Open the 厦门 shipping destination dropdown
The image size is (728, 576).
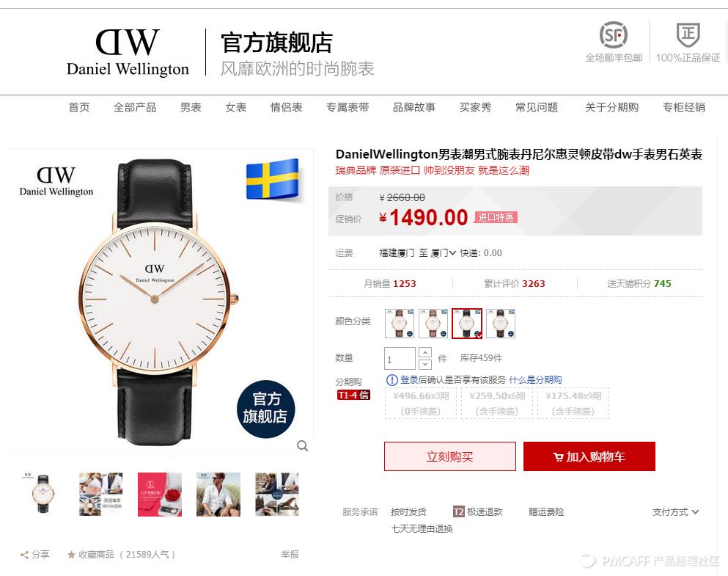pyautogui.click(x=444, y=253)
